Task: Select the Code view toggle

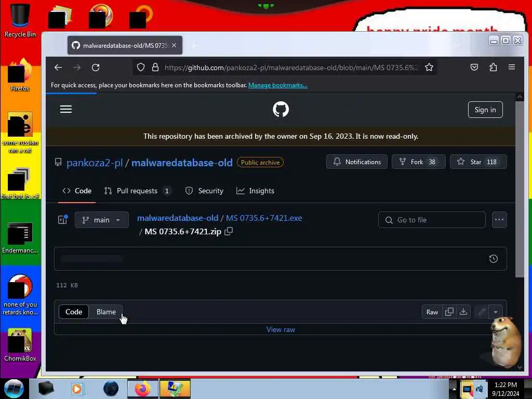Action: pos(74,312)
